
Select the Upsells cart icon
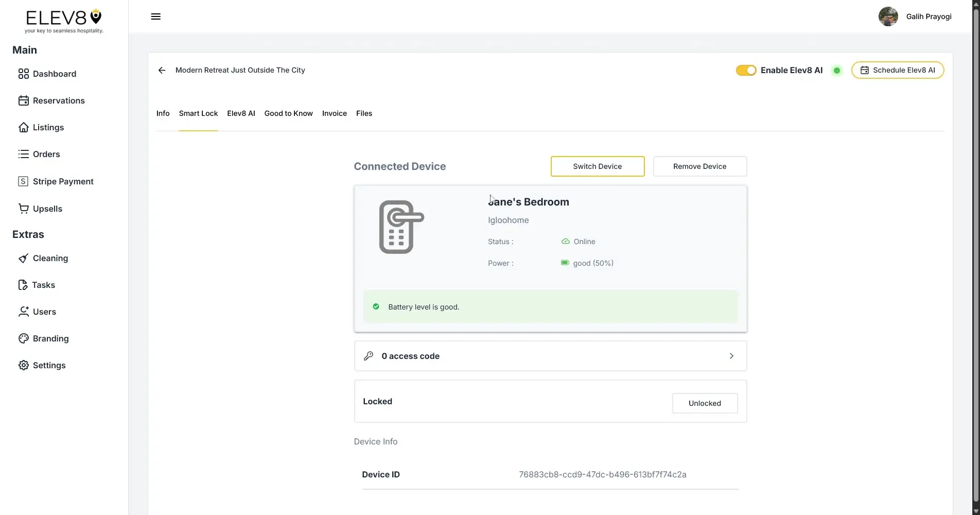(x=24, y=209)
